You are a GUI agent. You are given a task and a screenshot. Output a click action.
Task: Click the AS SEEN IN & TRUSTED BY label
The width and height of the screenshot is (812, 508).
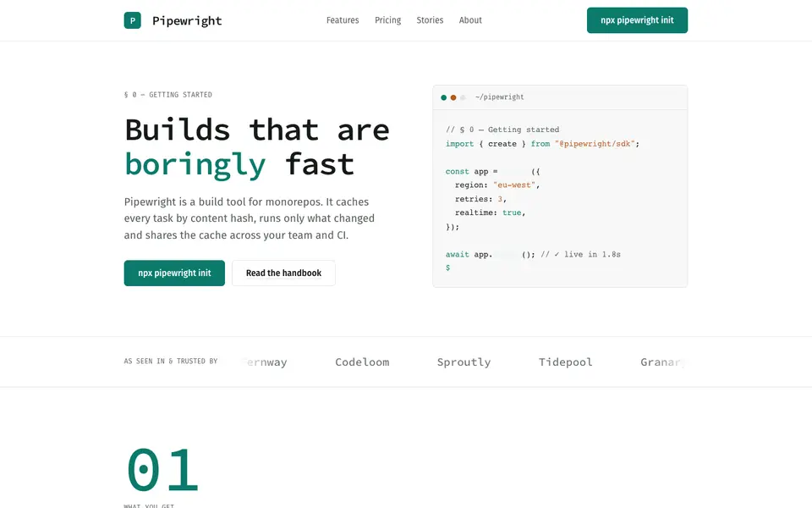click(171, 362)
